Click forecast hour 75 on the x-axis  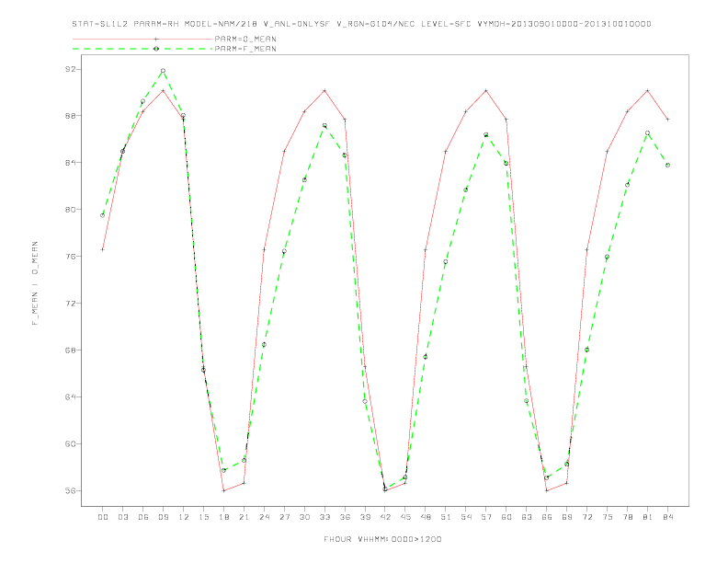pyautogui.click(x=608, y=517)
